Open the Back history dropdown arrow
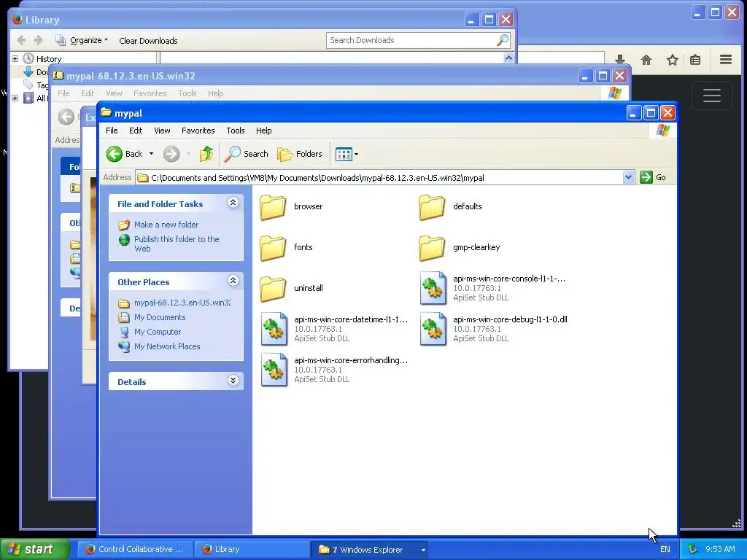The width and height of the screenshot is (747, 560). click(151, 154)
